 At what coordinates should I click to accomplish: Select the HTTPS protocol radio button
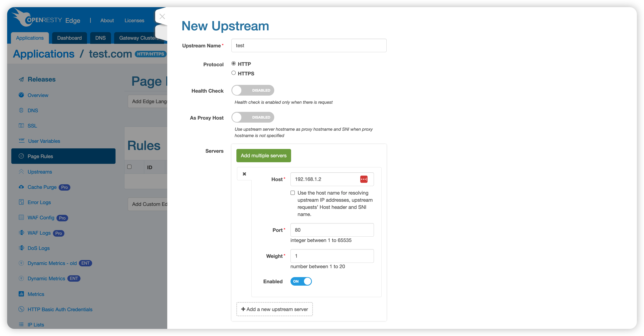point(233,73)
